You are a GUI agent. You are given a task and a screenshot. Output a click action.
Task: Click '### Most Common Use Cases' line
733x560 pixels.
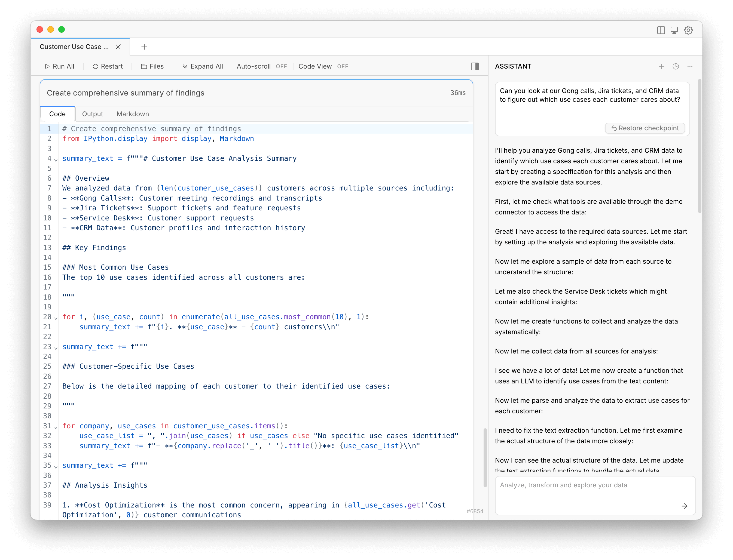point(115,267)
